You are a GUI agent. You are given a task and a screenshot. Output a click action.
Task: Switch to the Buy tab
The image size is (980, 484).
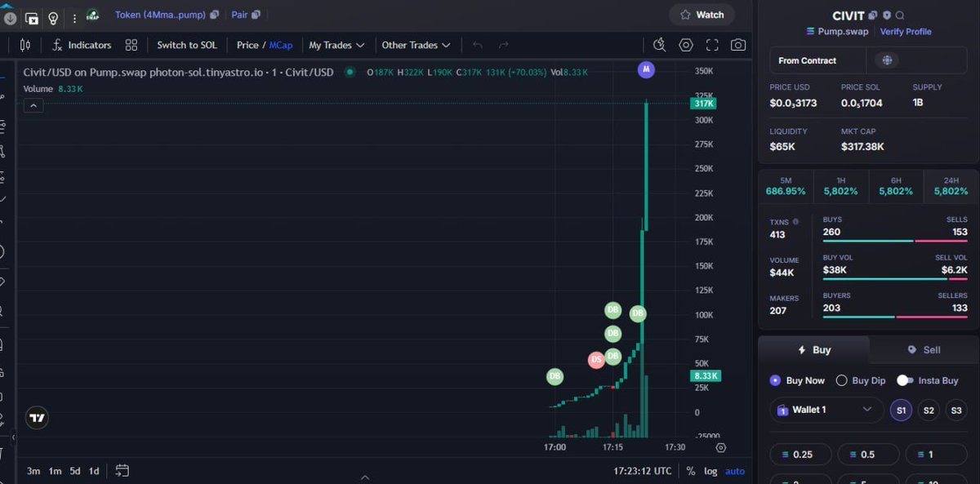(813, 349)
